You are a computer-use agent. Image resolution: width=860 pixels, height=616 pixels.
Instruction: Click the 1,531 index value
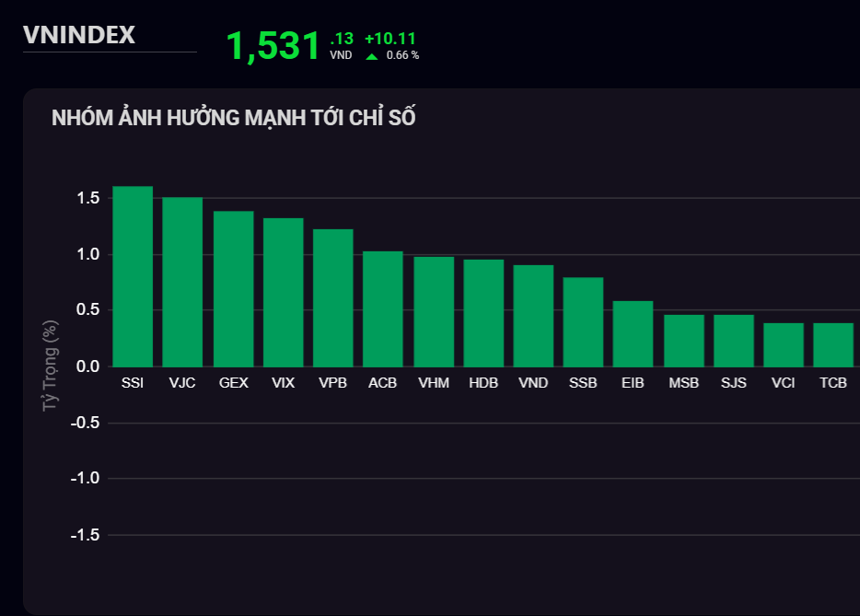pos(273,45)
